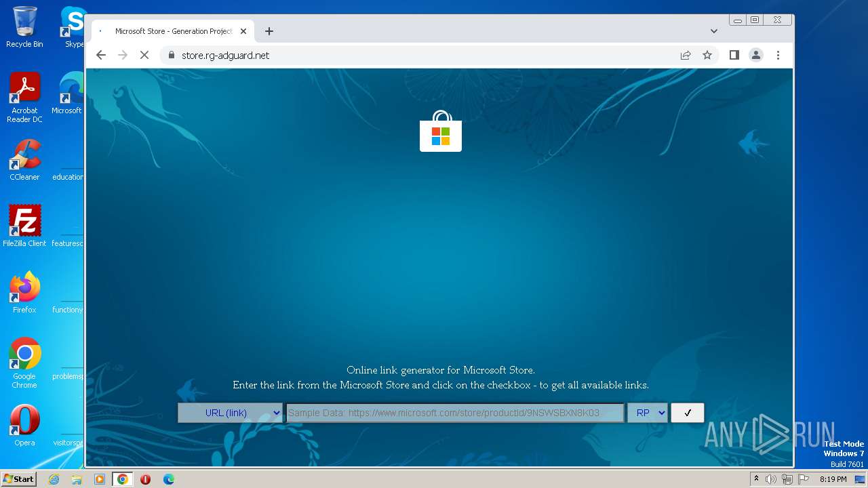
Task: Show hidden tray icons arrow
Action: point(756,479)
